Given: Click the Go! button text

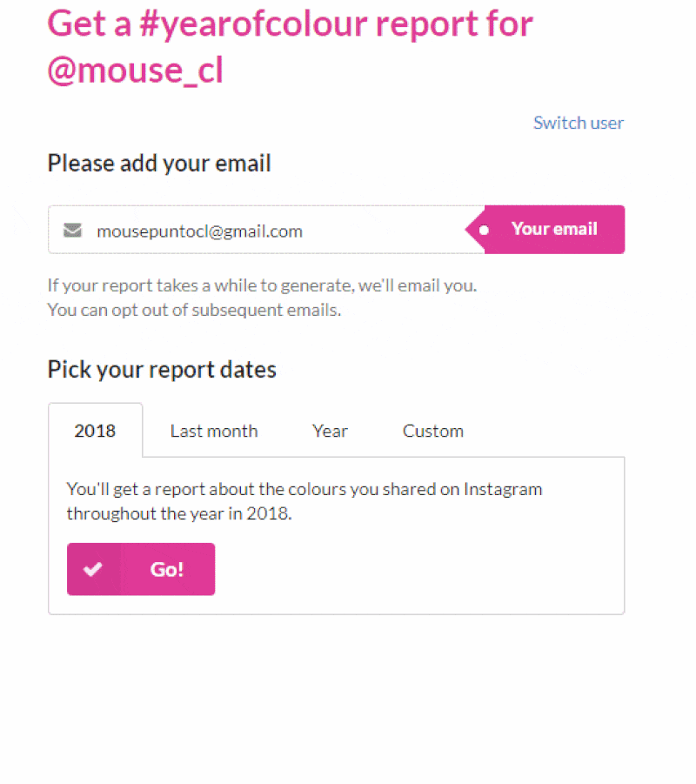Looking at the screenshot, I should click(167, 569).
